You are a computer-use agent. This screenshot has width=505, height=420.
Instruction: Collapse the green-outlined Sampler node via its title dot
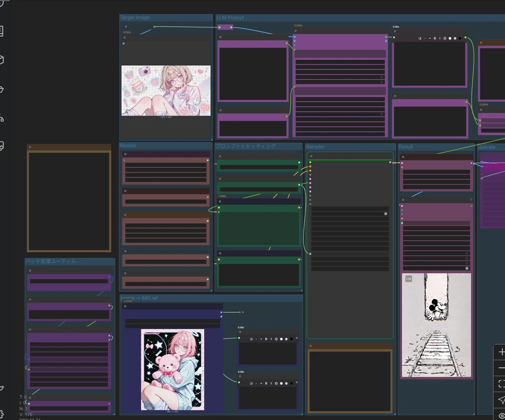311,156
